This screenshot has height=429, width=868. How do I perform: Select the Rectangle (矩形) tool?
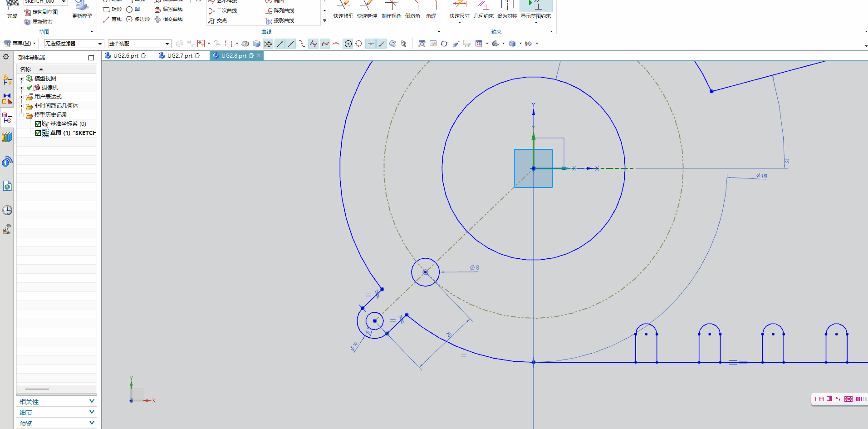click(x=112, y=9)
